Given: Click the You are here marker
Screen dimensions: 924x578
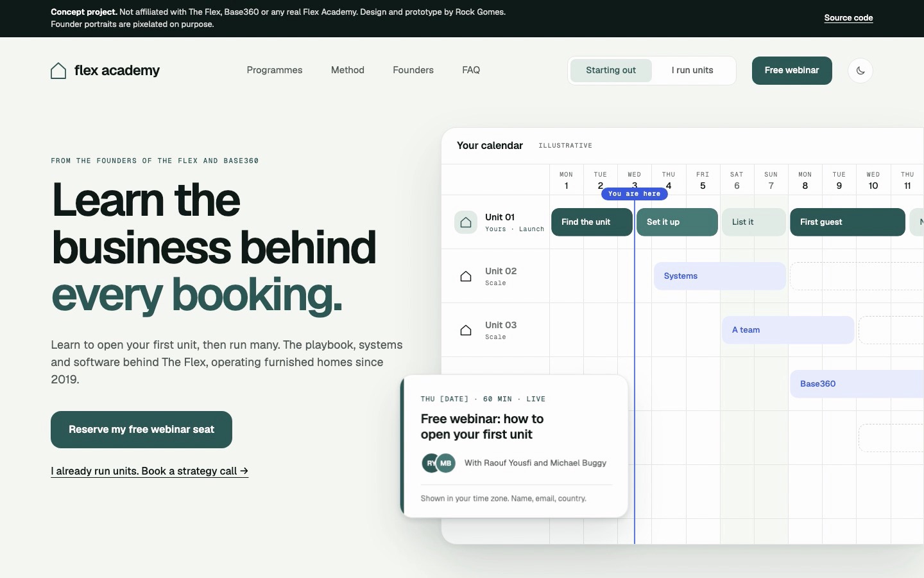Looking at the screenshot, I should point(635,194).
